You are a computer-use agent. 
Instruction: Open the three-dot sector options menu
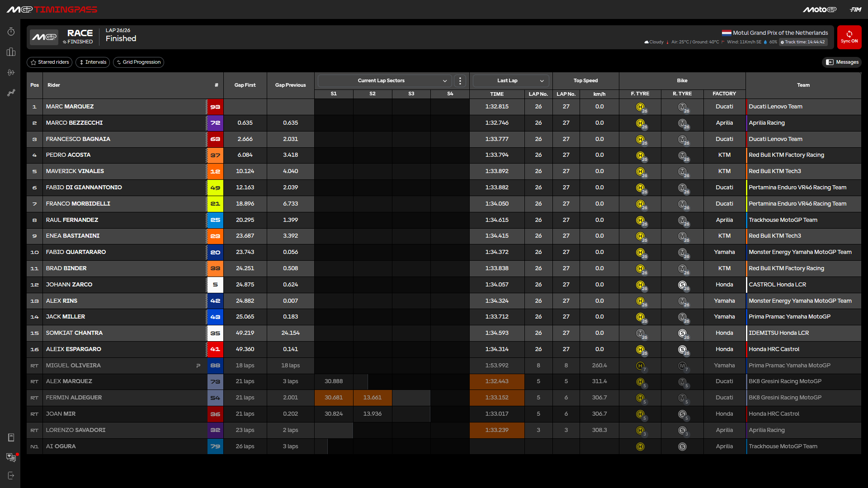click(460, 81)
